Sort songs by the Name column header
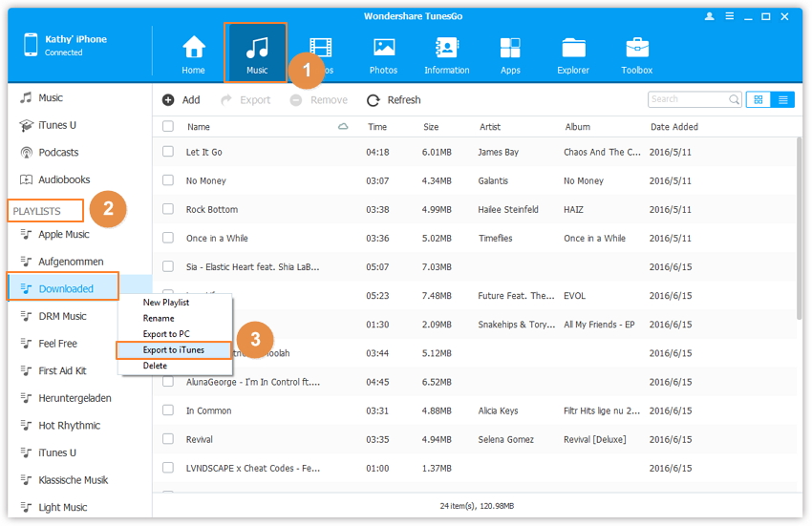 (x=199, y=127)
